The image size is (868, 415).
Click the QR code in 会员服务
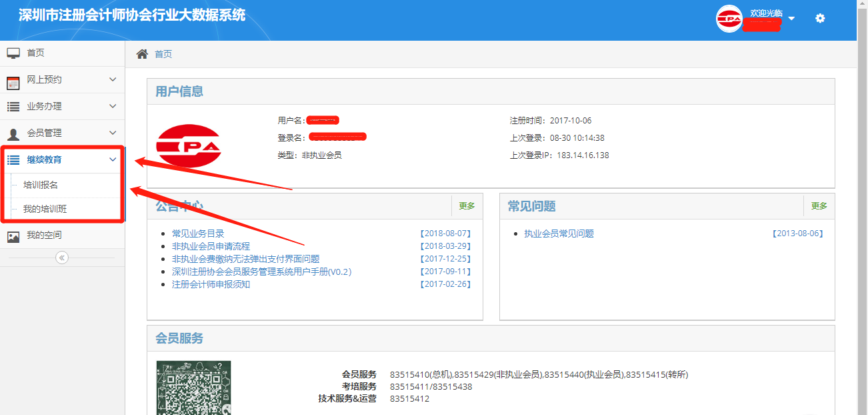[x=193, y=388]
